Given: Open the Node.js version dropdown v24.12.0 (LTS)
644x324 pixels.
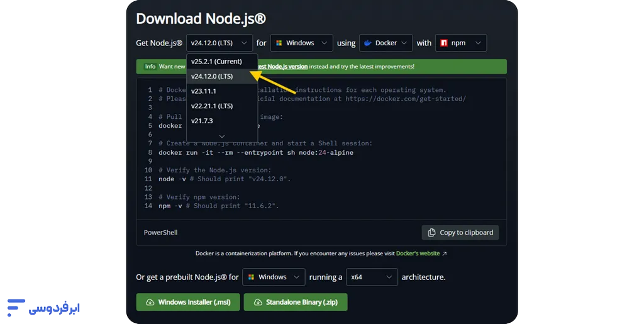Looking at the screenshot, I should click(x=219, y=43).
